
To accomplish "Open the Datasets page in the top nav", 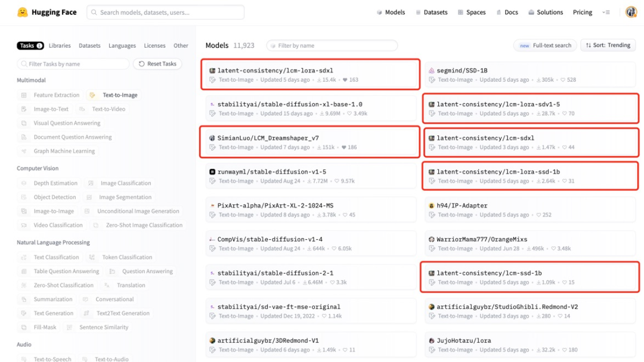I will (431, 13).
